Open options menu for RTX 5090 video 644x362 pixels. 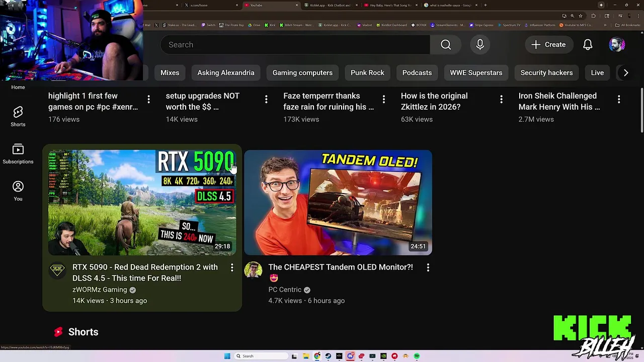(232, 268)
